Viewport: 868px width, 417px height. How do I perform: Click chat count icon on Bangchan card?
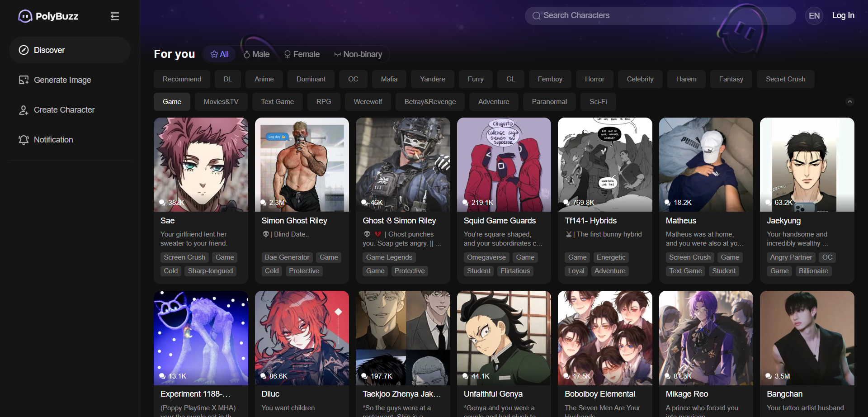[x=769, y=376]
